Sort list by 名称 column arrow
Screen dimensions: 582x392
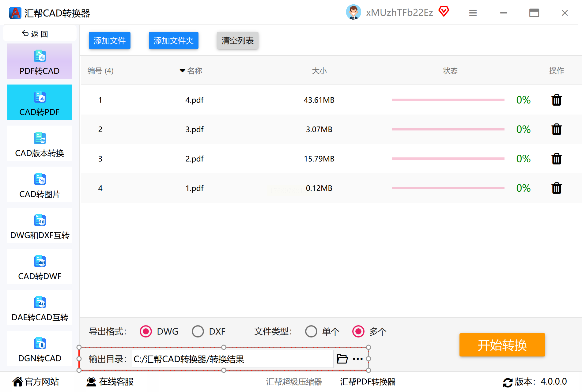point(182,71)
